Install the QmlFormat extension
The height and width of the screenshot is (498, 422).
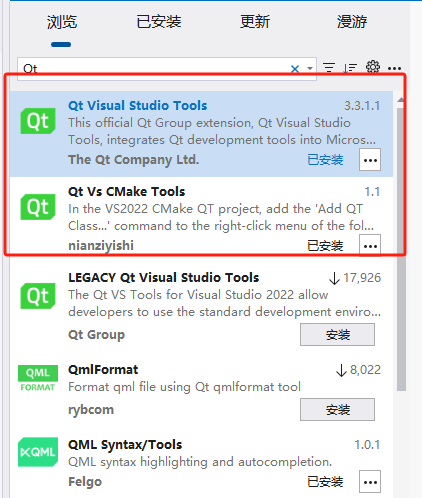337,410
